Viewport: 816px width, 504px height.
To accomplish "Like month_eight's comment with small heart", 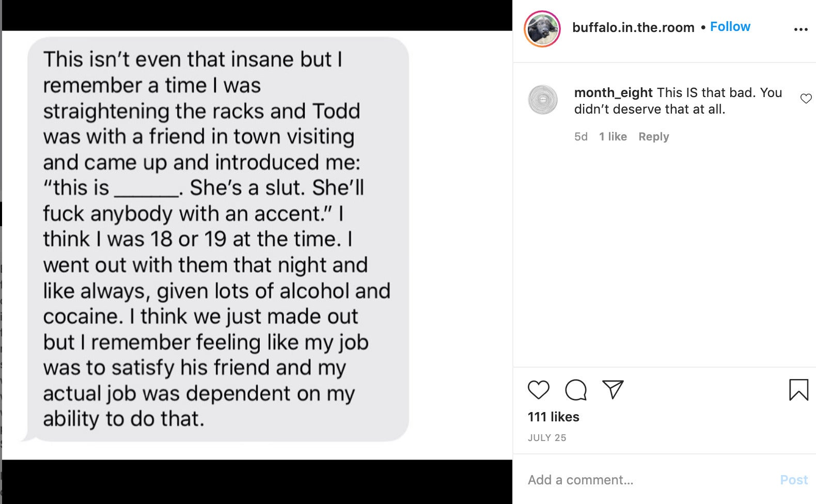I will point(806,99).
